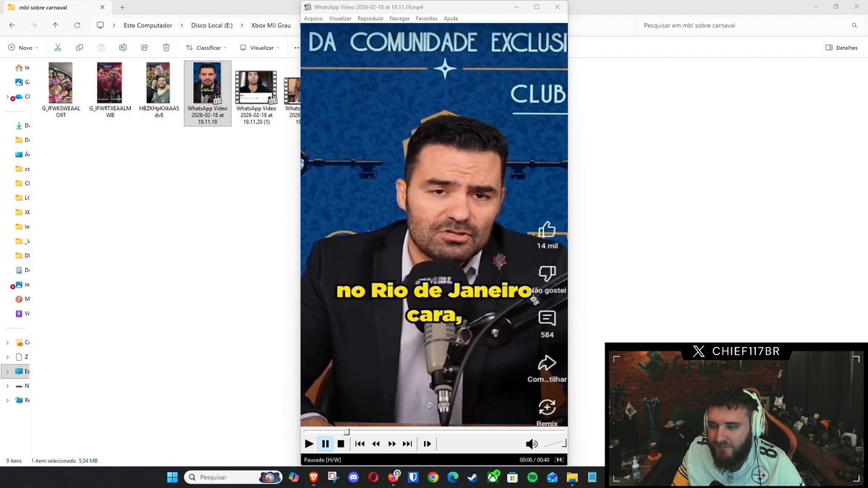Screen dimensions: 868x488
Task: Click Disco Local (E:) in the breadcrumb
Action: (x=212, y=25)
